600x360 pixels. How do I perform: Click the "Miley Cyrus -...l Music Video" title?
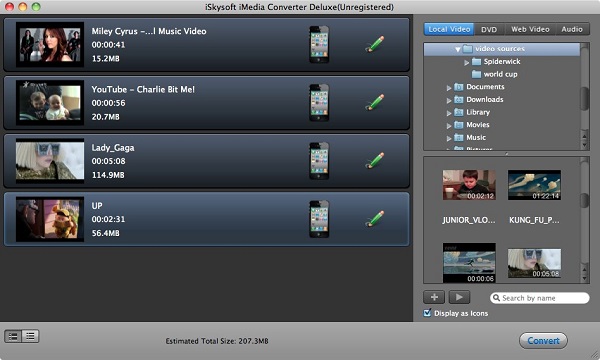pos(149,31)
